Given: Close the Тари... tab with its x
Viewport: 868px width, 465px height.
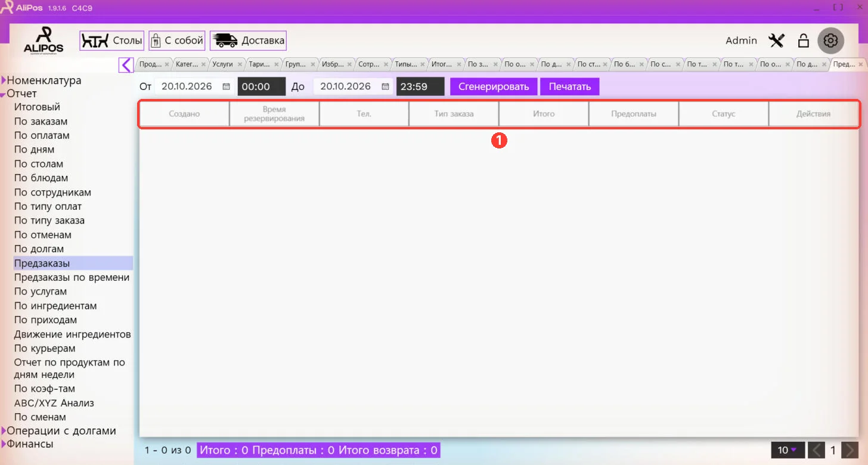Looking at the screenshot, I should [x=276, y=64].
